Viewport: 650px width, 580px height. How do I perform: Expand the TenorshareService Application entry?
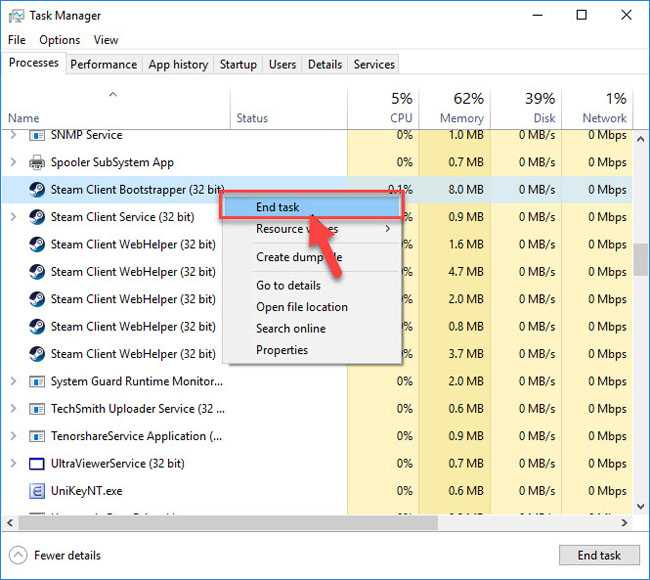coord(13,436)
